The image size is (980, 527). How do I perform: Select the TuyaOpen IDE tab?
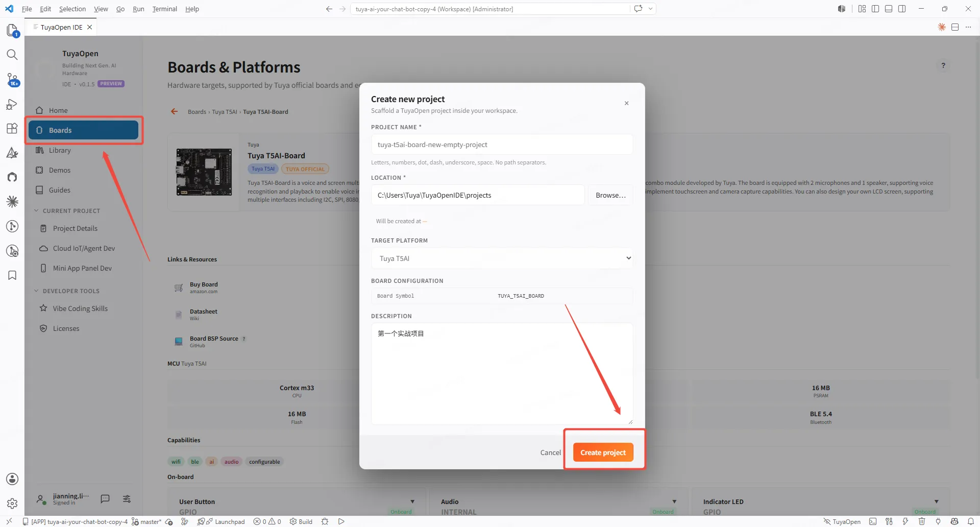(x=61, y=27)
